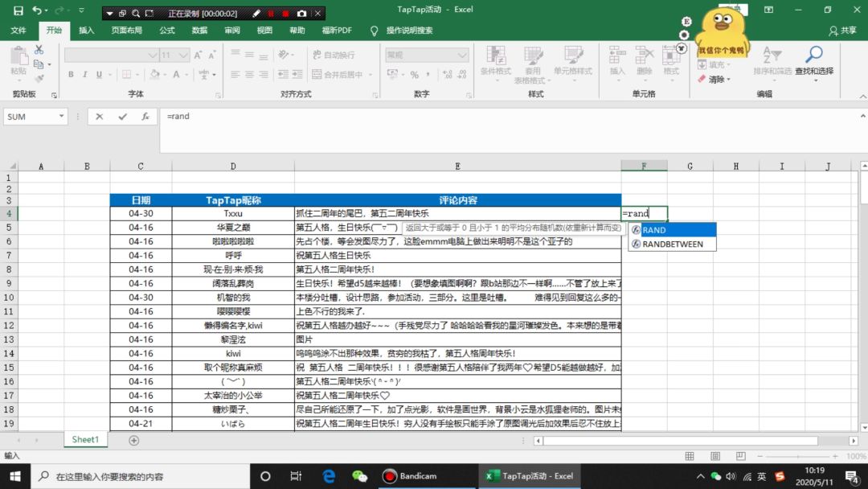Click the Save icon in quick access toolbar
Screen dimensions: 868x489
tap(15, 11)
